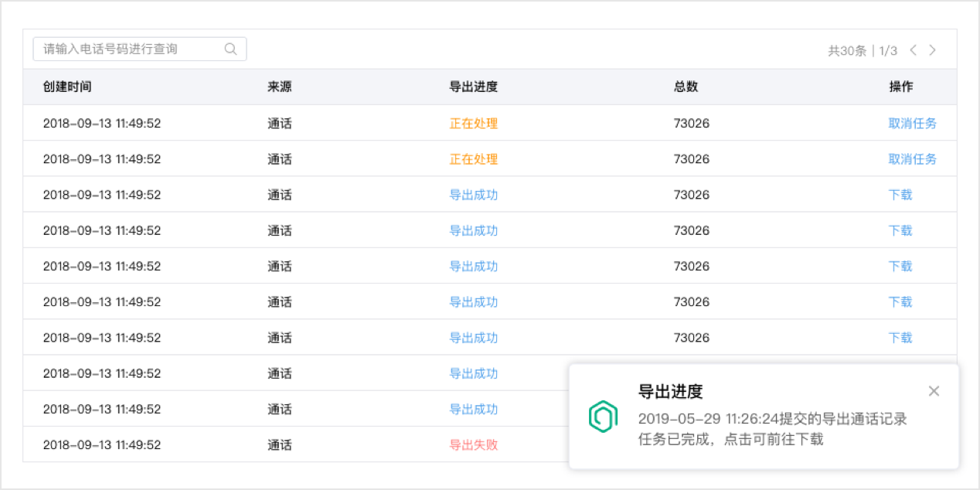
Task: Click the 操作 column header
Action: tap(900, 87)
